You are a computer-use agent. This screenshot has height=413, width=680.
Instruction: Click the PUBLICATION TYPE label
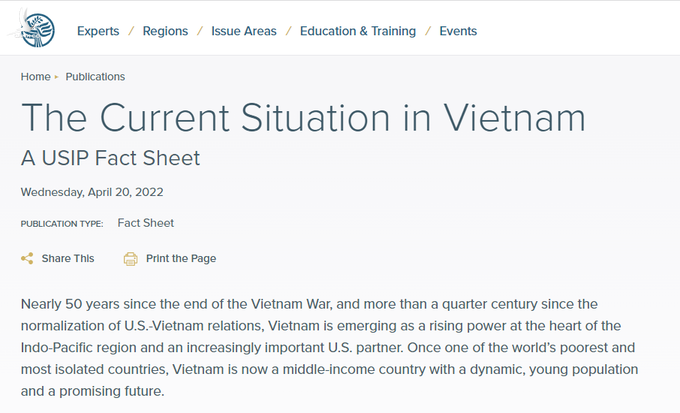point(62,224)
